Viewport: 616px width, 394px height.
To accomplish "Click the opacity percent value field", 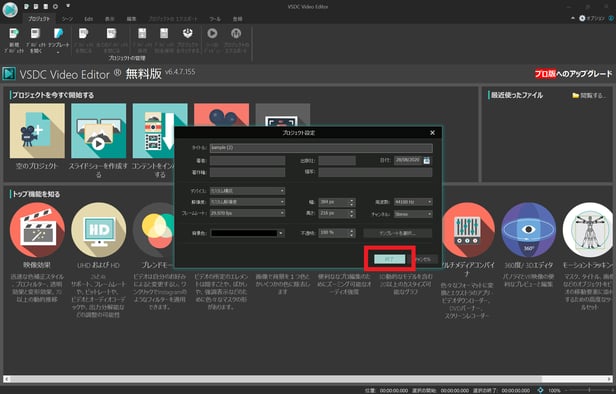I will point(334,233).
